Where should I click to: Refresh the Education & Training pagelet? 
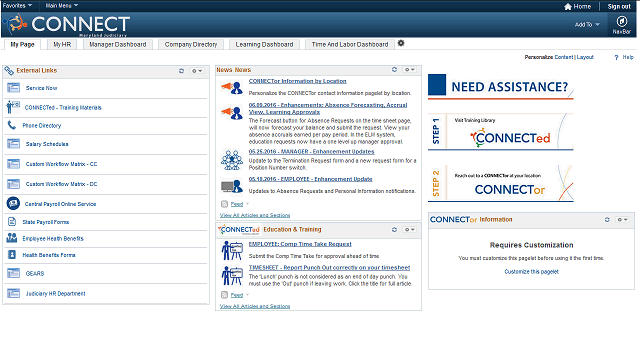(394, 230)
